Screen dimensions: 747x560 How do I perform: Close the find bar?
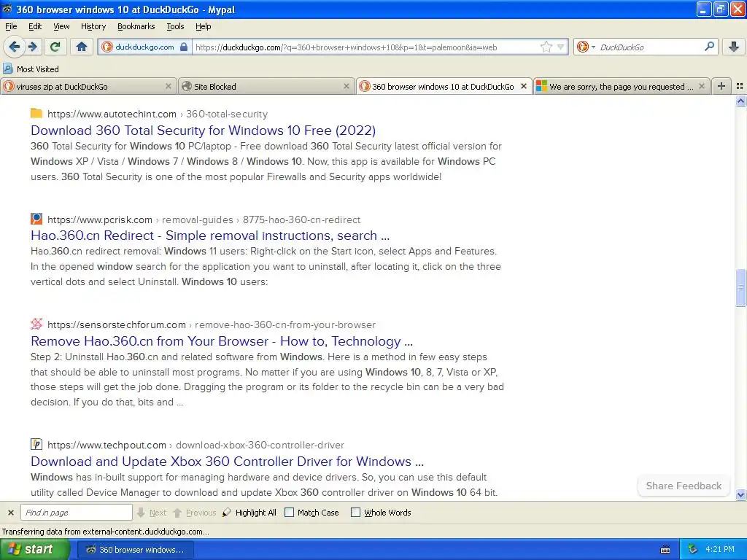[10, 513]
